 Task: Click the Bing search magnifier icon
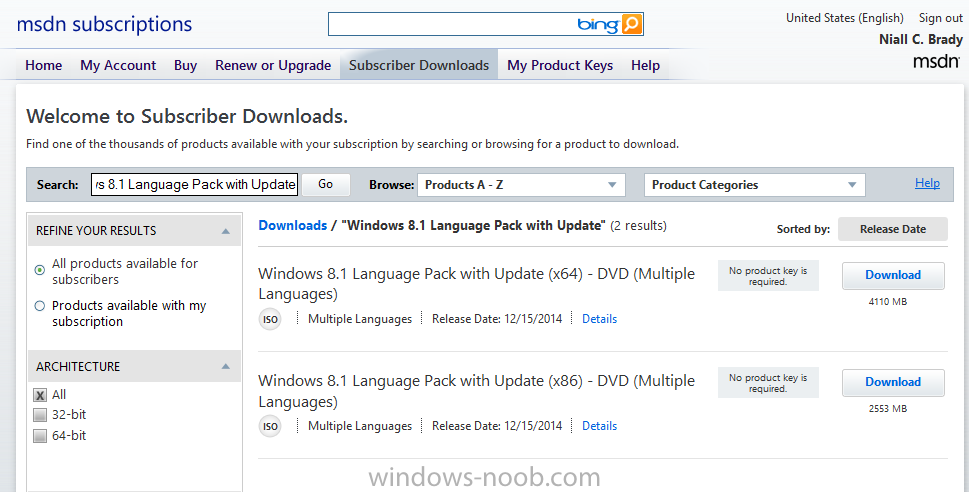coord(632,24)
